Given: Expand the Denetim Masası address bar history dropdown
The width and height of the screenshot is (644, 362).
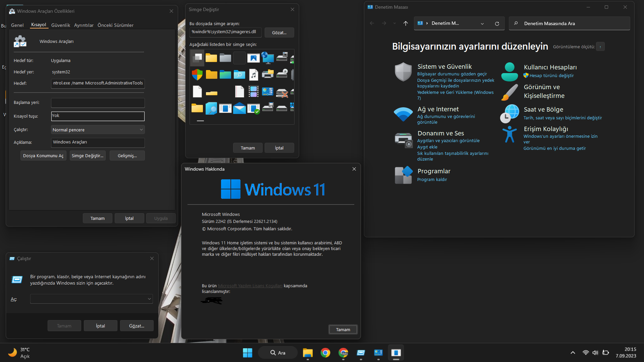Looking at the screenshot, I should coord(482,23).
